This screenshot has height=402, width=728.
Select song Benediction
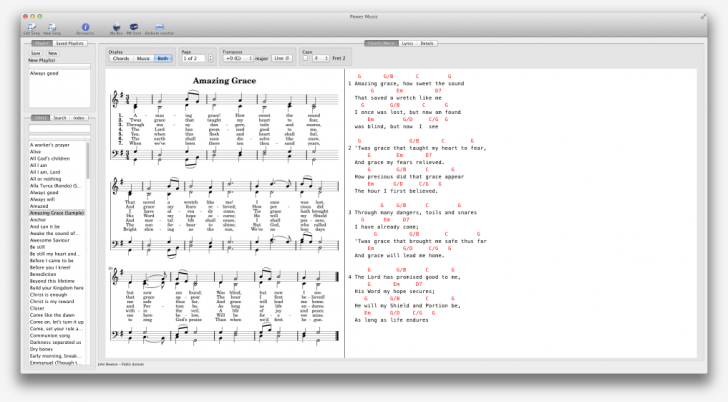pyautogui.click(x=43, y=274)
